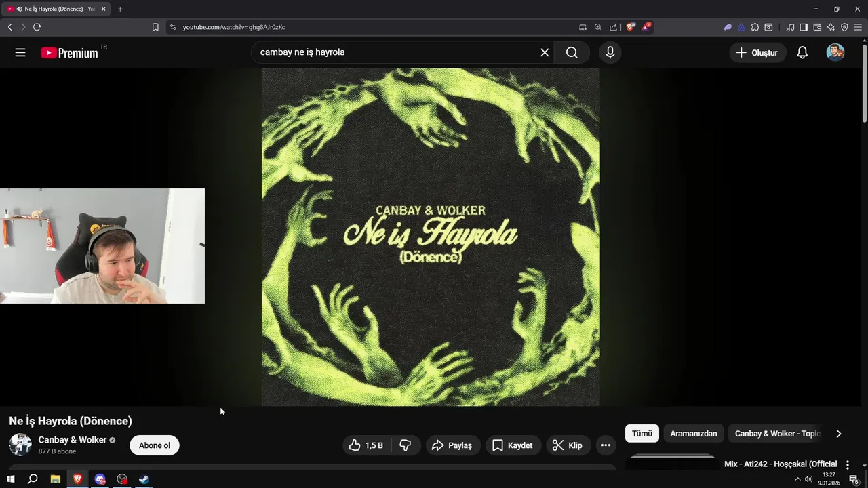868x488 pixels.
Task: Bookmark this page
Action: (155, 27)
